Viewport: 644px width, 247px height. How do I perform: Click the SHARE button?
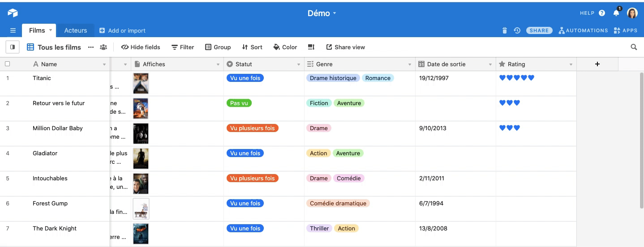pos(539,30)
